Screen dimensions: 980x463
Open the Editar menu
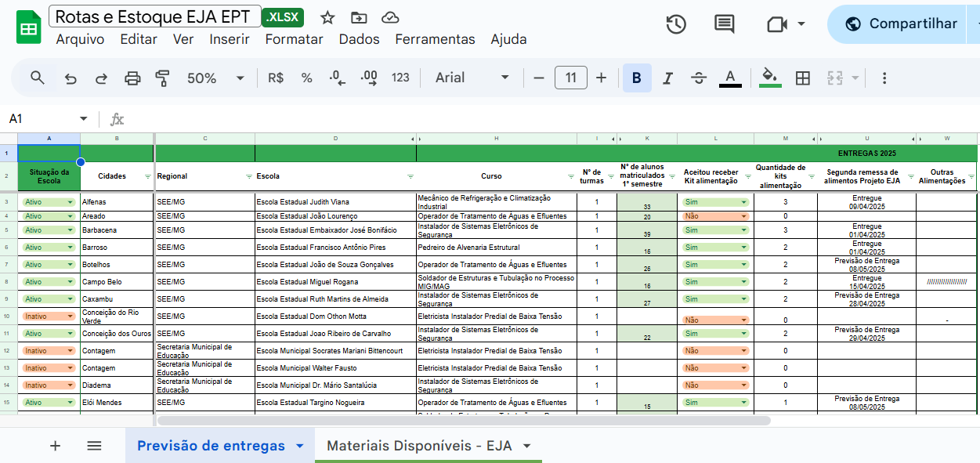pyautogui.click(x=139, y=39)
